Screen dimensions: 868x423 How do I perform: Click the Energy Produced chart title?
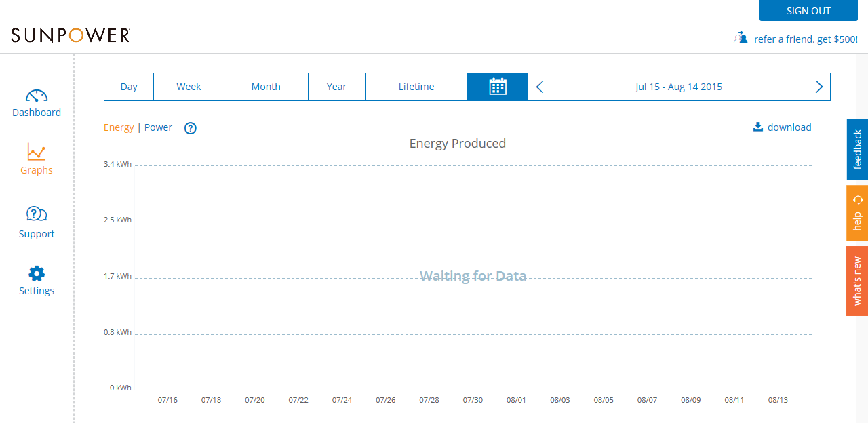pyautogui.click(x=458, y=144)
